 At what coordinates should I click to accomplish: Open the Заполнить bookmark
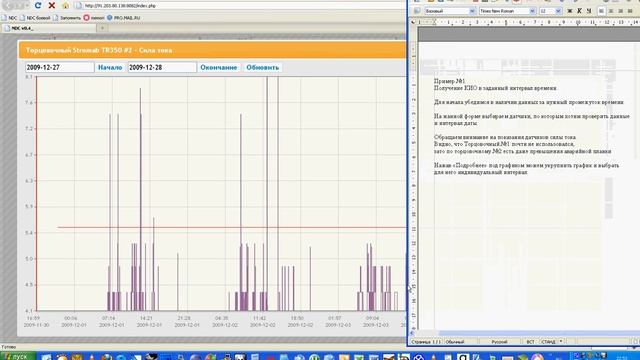coord(67,18)
